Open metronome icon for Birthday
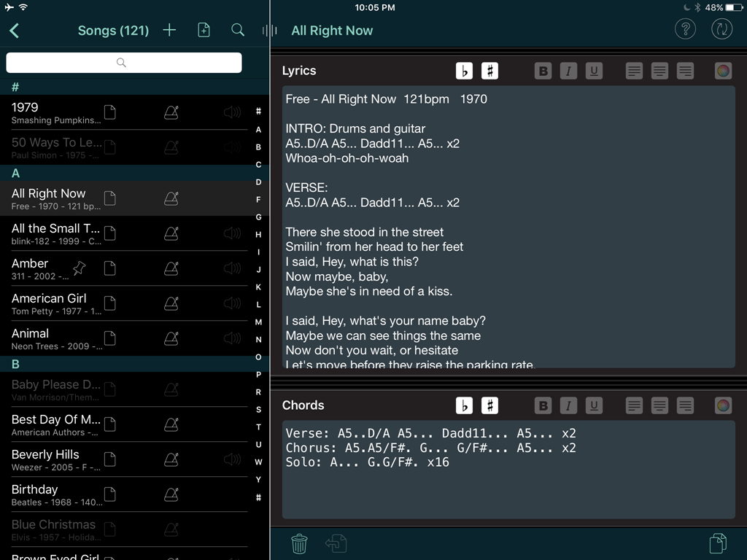The height and width of the screenshot is (560, 747). tap(171, 495)
